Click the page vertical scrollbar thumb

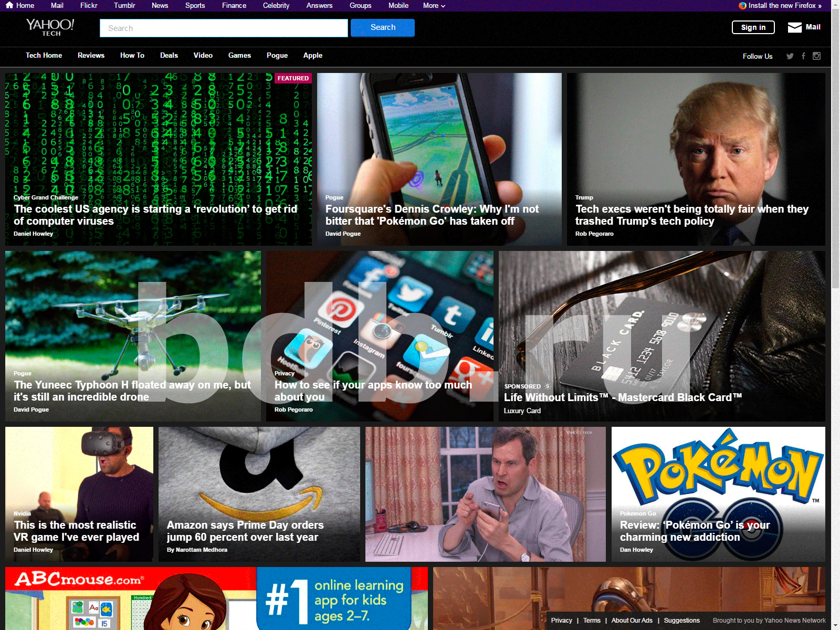point(836,149)
